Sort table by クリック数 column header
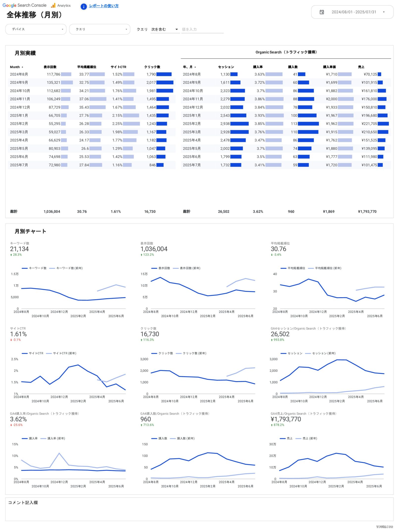Screen dimensions: 399x532 (x=152, y=67)
